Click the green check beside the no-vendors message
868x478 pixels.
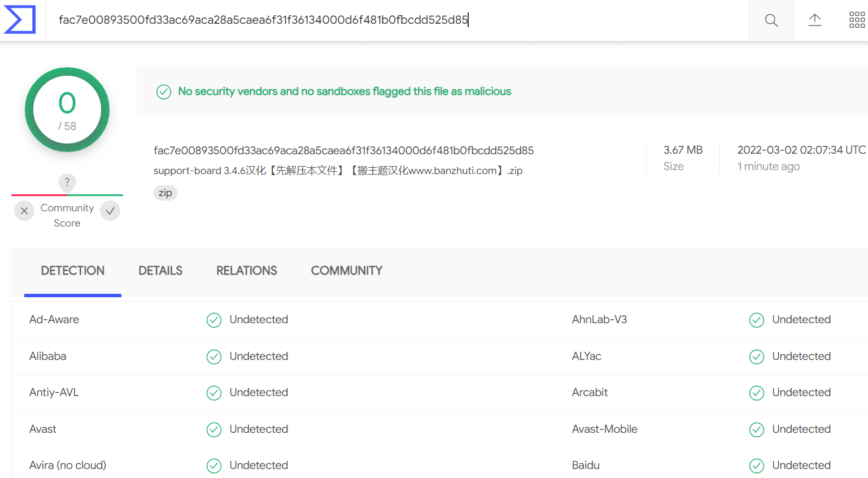point(164,92)
